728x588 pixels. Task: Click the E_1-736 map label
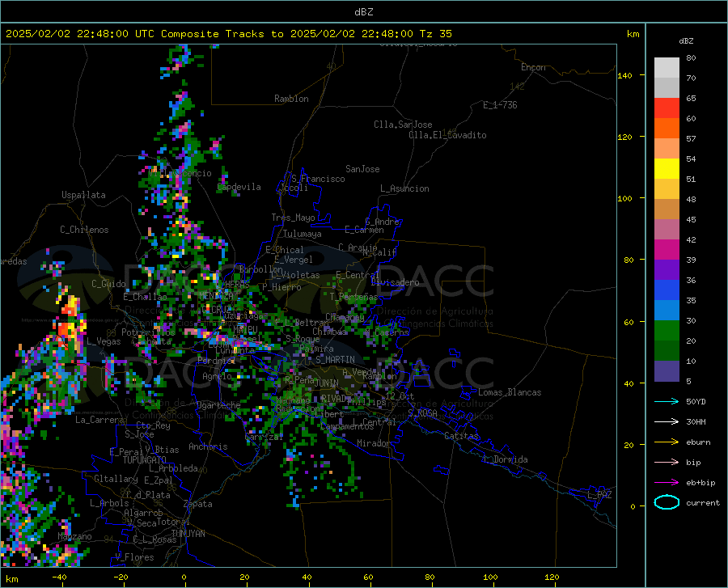point(500,105)
